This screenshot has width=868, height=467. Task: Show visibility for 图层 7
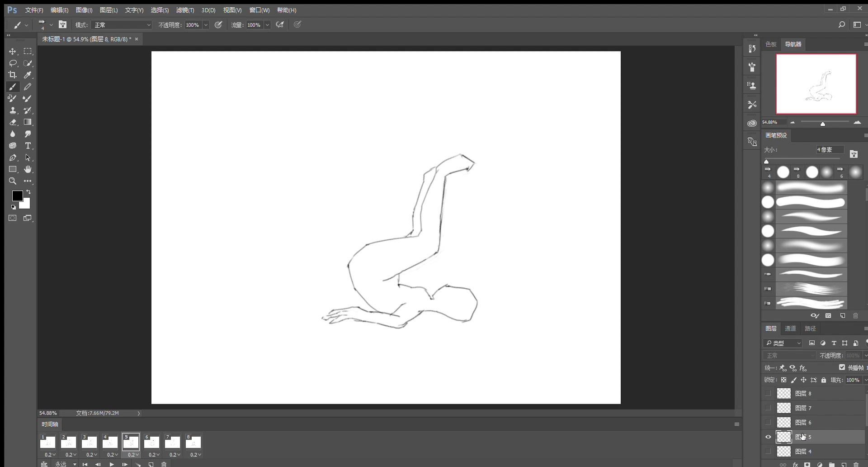pyautogui.click(x=768, y=408)
